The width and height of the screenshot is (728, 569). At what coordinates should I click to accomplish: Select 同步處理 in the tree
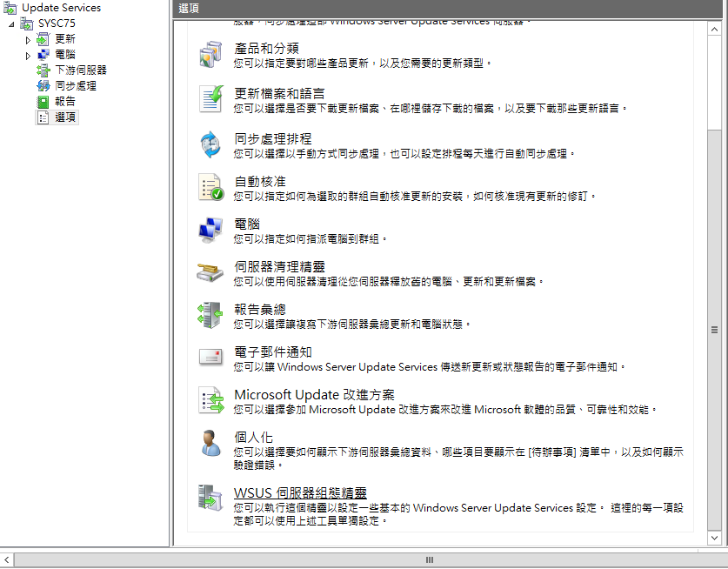point(76,86)
